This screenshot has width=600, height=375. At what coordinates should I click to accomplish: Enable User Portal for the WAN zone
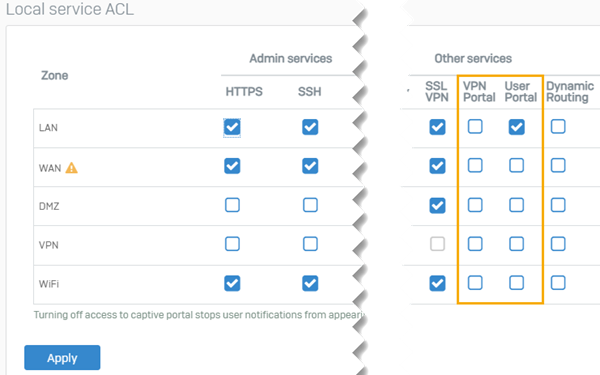pyautogui.click(x=517, y=166)
